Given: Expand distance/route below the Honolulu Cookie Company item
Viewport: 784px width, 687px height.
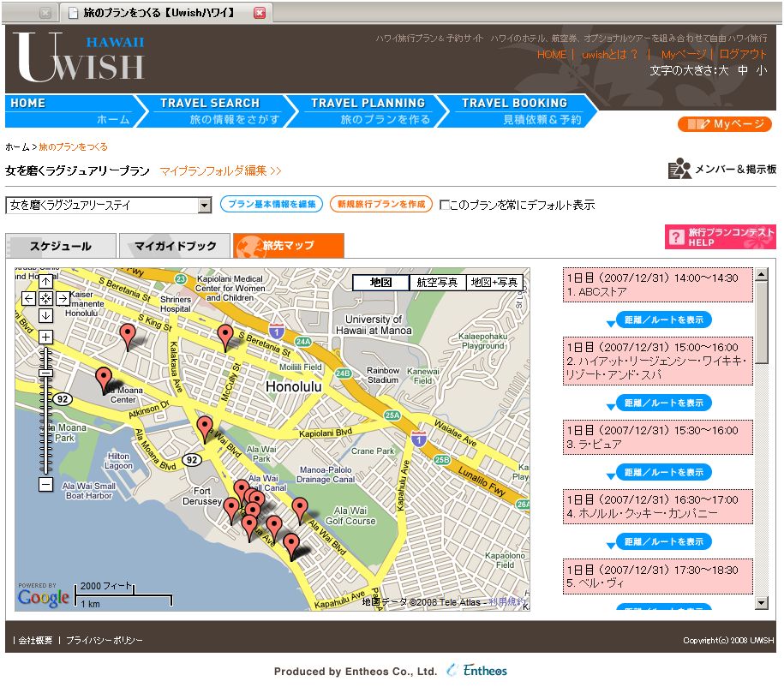Looking at the screenshot, I should [x=663, y=542].
